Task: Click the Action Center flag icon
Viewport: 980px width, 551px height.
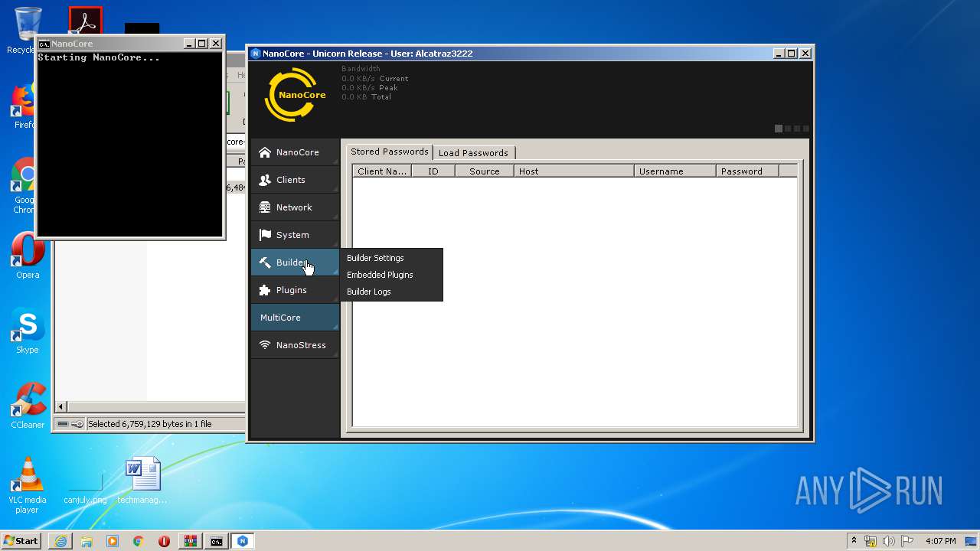Action: [906, 541]
